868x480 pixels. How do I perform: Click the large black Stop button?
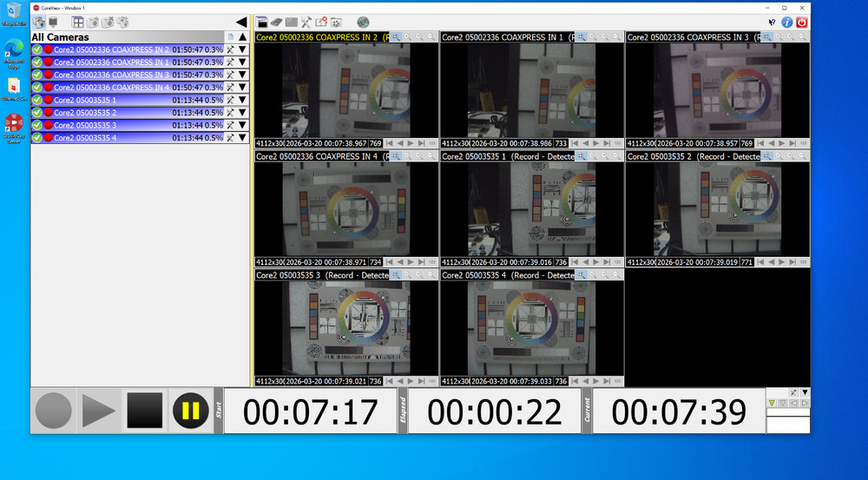(x=144, y=411)
